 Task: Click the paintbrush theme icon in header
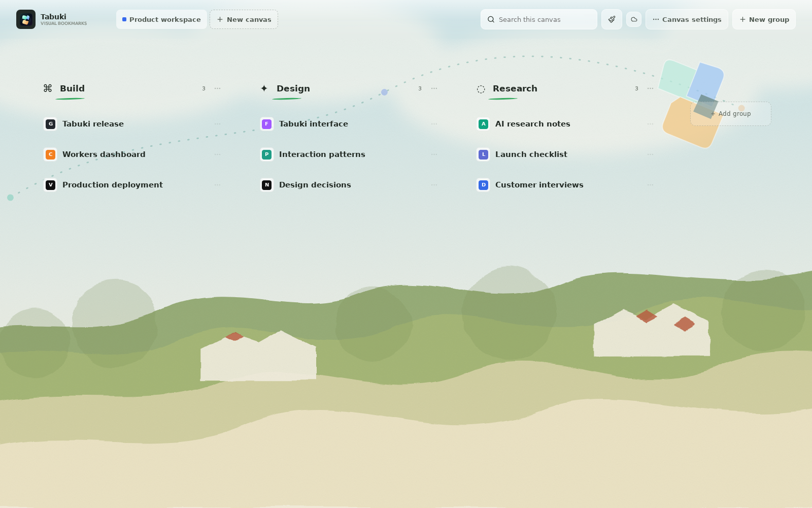[x=612, y=19]
